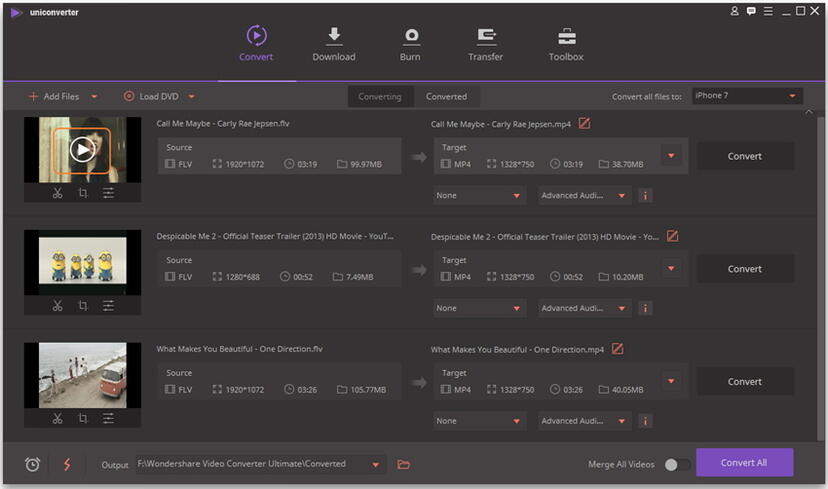Open the output folder icon
The height and width of the screenshot is (489, 828).
click(x=403, y=465)
